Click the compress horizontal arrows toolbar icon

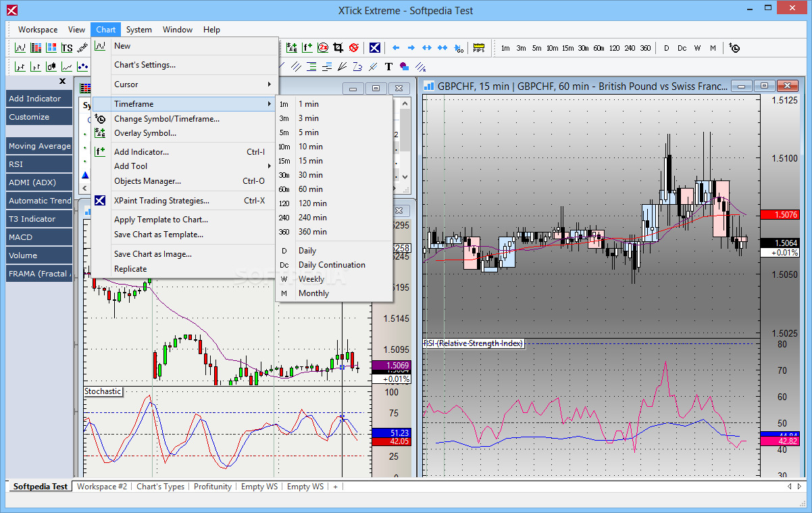(442, 48)
